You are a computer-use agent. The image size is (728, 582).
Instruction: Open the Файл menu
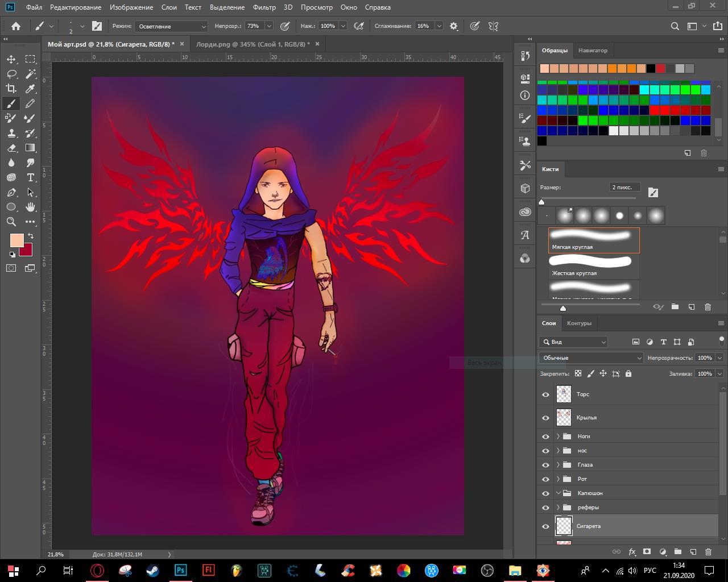[x=34, y=7]
